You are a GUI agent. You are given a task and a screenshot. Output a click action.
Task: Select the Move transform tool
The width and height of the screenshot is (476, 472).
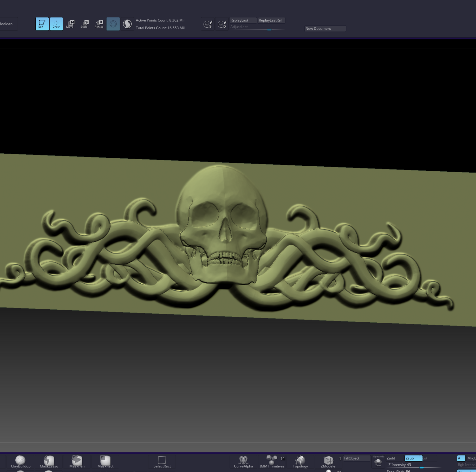(x=70, y=24)
